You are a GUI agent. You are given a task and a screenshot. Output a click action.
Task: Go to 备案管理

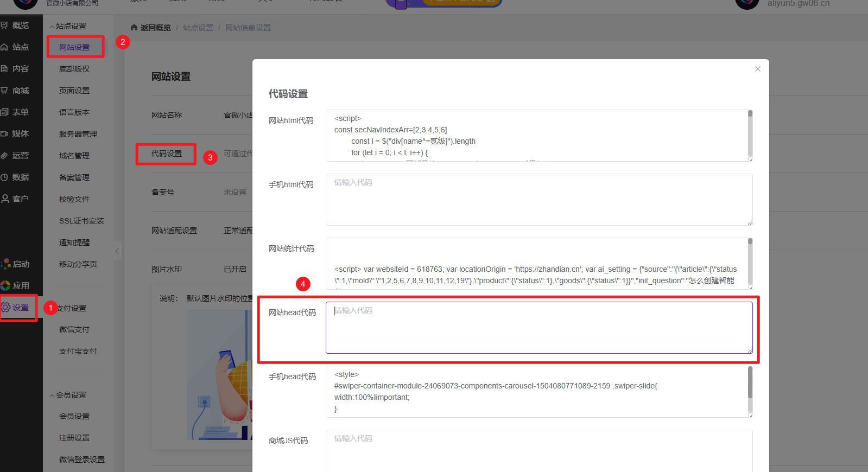coord(74,177)
